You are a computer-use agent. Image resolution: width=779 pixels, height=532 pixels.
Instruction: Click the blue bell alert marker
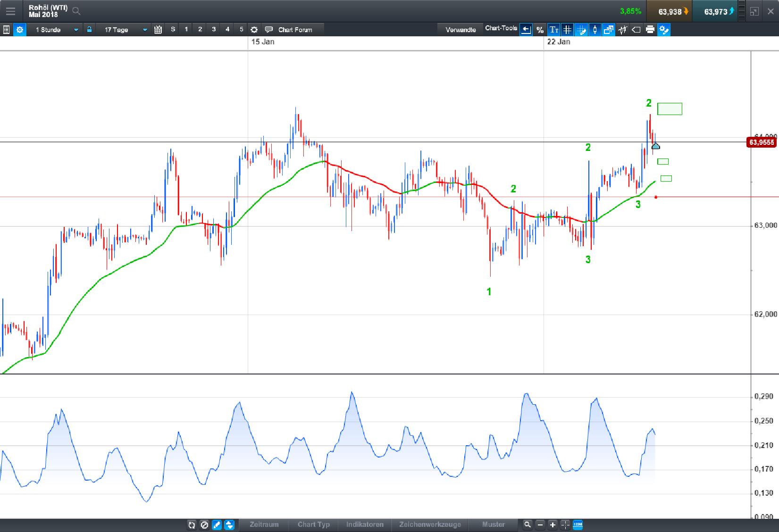pos(655,146)
